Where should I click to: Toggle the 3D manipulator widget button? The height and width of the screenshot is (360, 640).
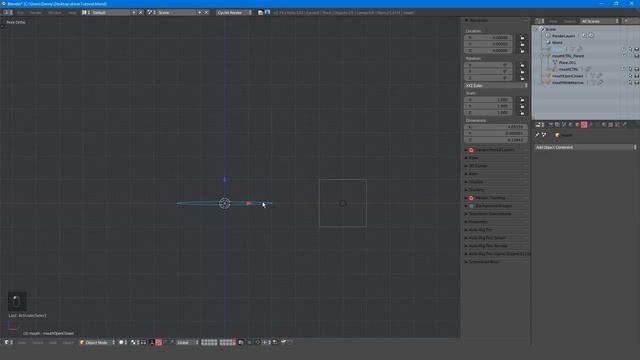point(152,342)
